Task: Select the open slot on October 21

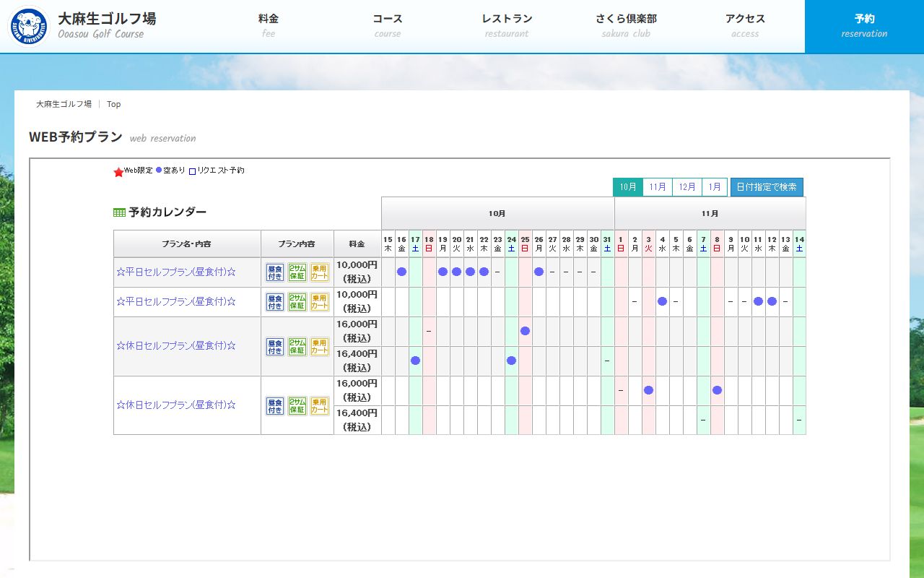Action: point(470,272)
